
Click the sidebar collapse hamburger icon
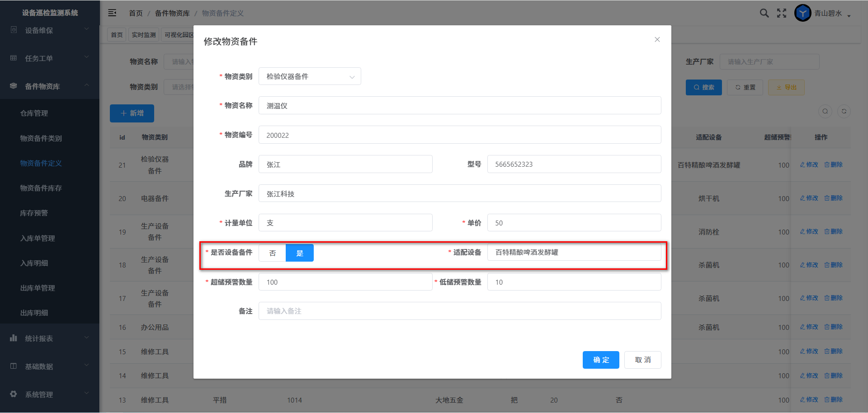[x=112, y=13]
